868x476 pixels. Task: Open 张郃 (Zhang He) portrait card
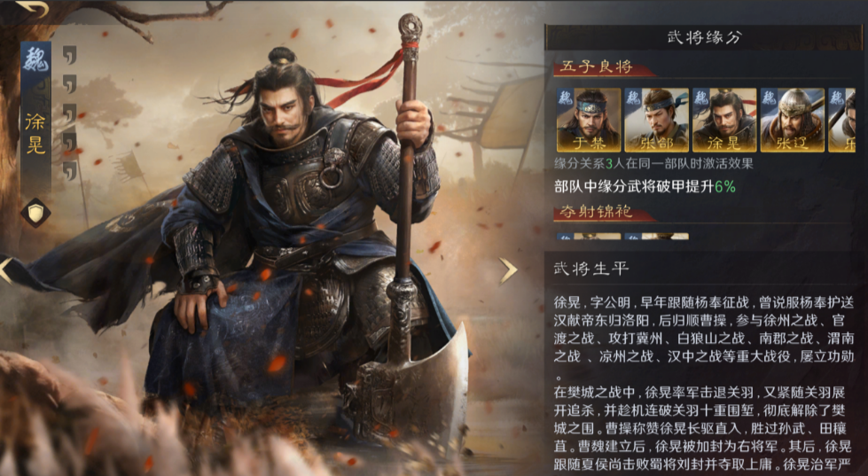[x=656, y=120]
